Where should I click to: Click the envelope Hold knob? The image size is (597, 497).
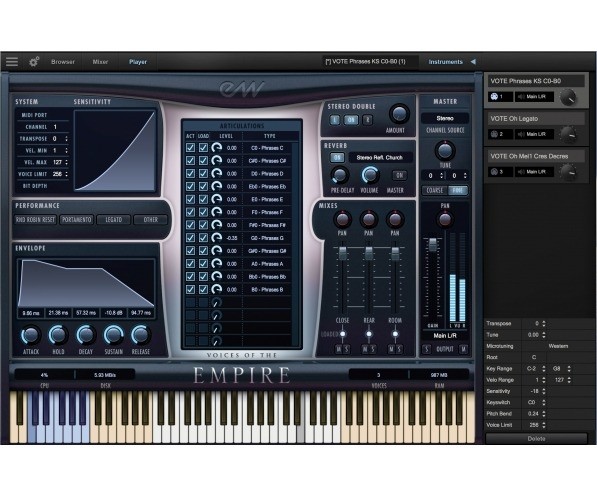click(58, 335)
